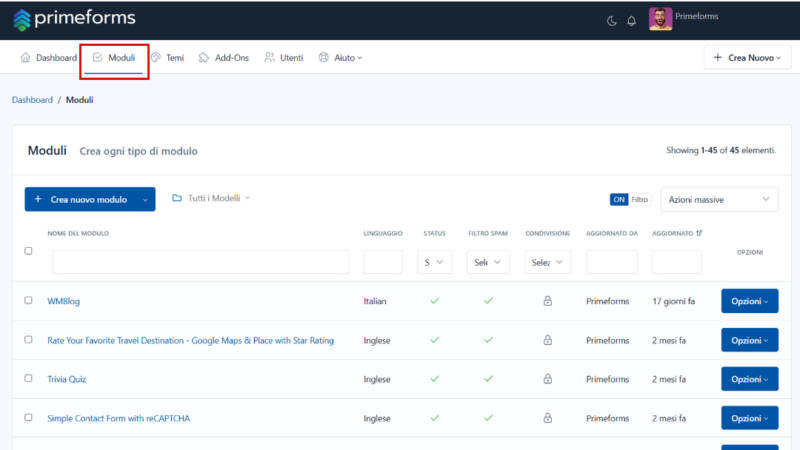Expand the Crea Nuovo menu
Viewport: 800px width, 450px height.
747,58
